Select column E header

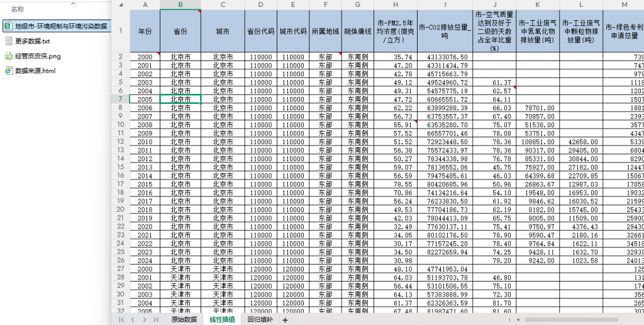[x=293, y=5]
